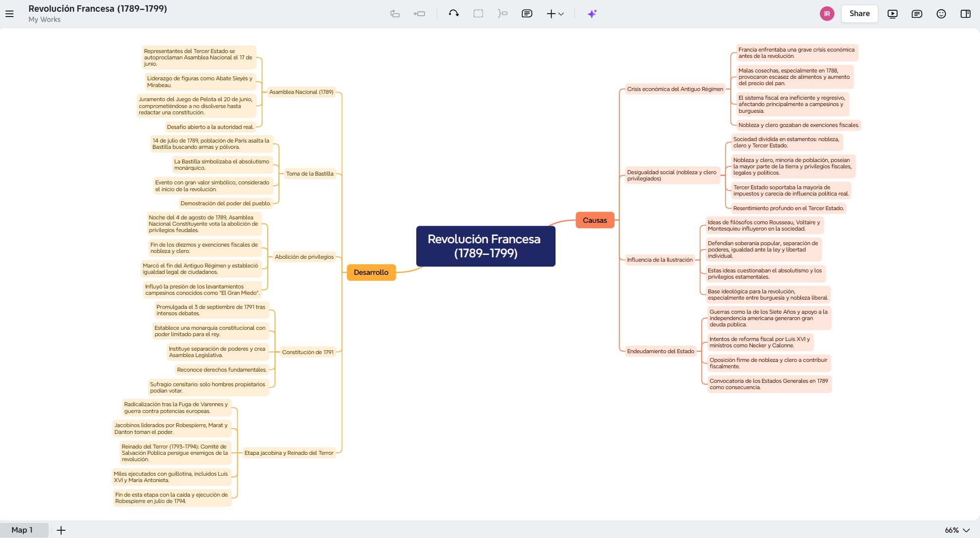
Task: Expand the insert plus dropdown
Action: (x=555, y=14)
